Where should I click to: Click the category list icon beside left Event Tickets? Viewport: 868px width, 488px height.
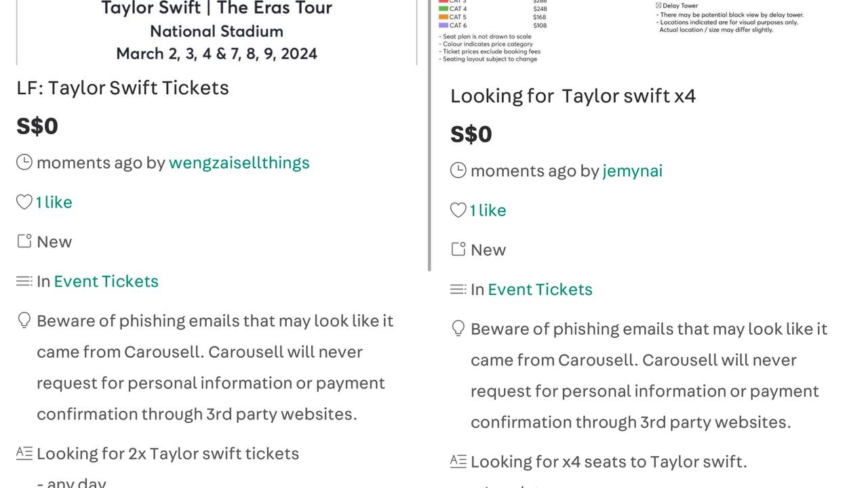[x=24, y=281]
